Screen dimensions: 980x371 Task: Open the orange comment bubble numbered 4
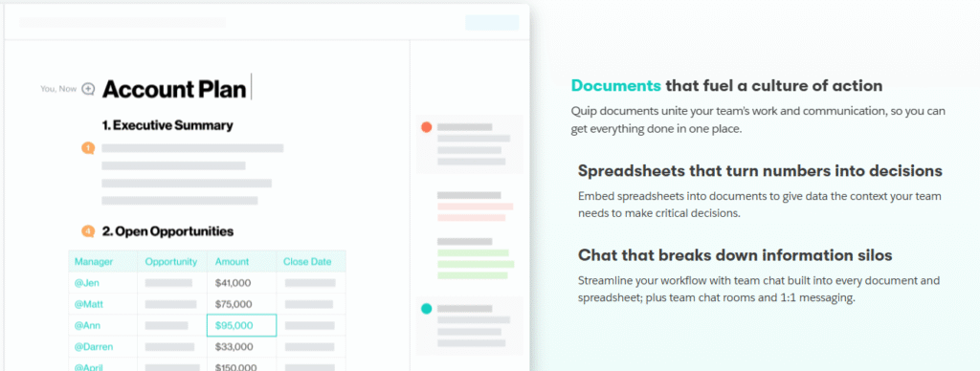(88, 231)
